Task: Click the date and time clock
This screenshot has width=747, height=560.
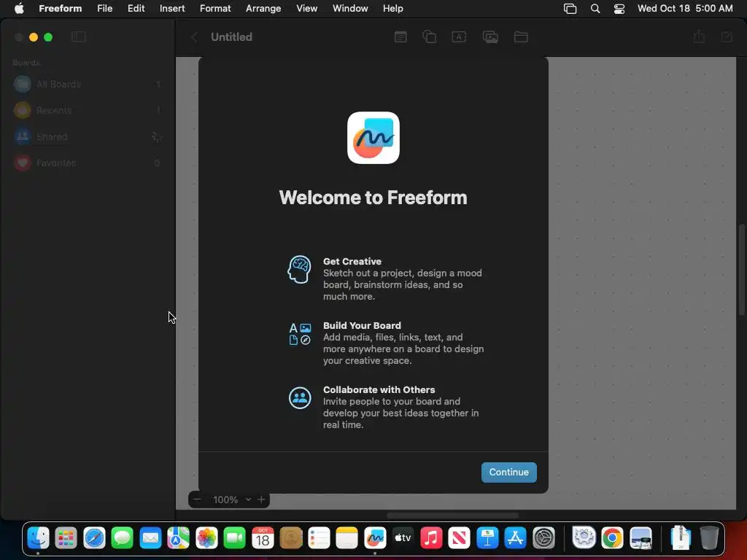Action: (685, 8)
